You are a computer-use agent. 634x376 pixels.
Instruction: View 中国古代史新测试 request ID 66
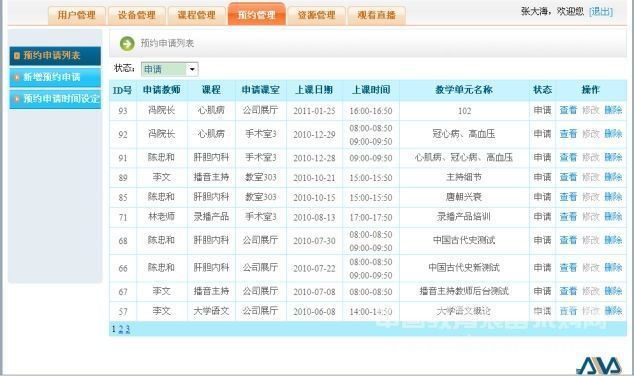[x=568, y=268]
